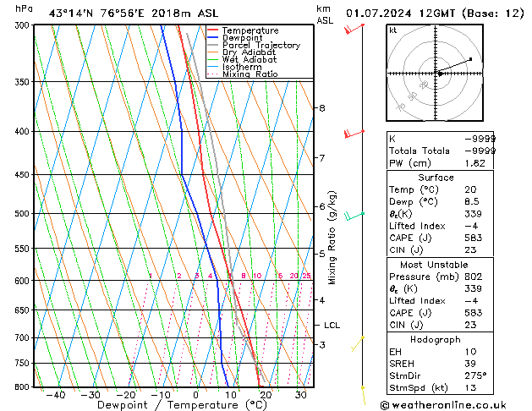Click the red wind barb at 300 hPa

[354, 29]
